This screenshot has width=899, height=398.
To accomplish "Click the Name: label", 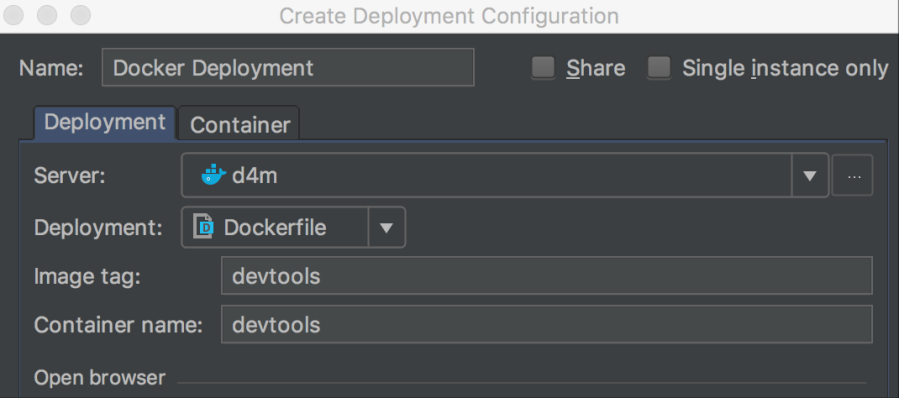I will click(x=52, y=68).
